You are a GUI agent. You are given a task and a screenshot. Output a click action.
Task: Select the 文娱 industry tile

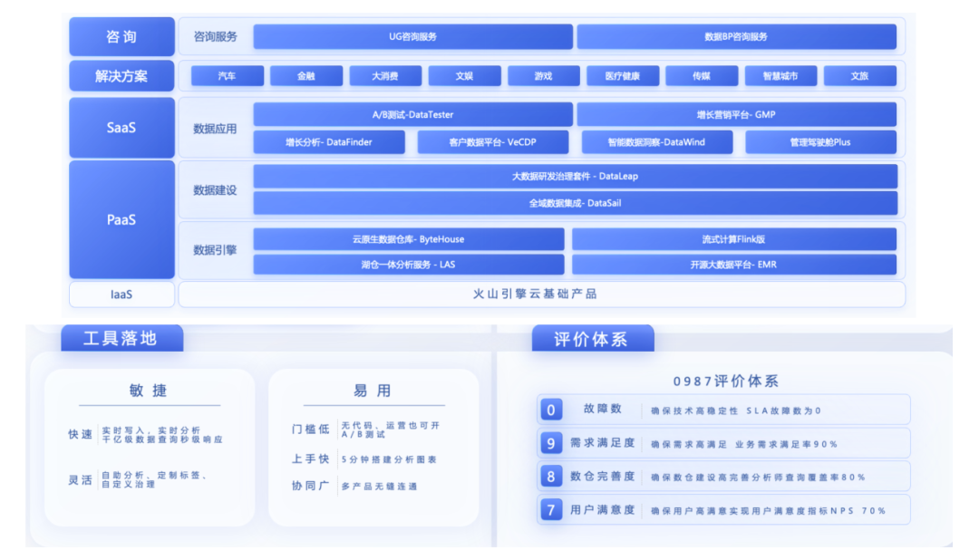464,76
